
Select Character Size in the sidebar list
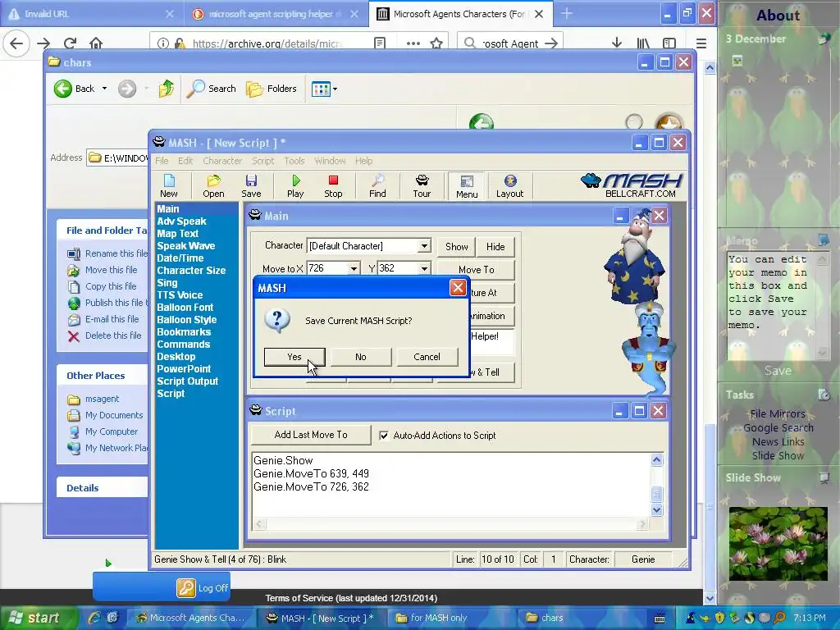click(191, 271)
